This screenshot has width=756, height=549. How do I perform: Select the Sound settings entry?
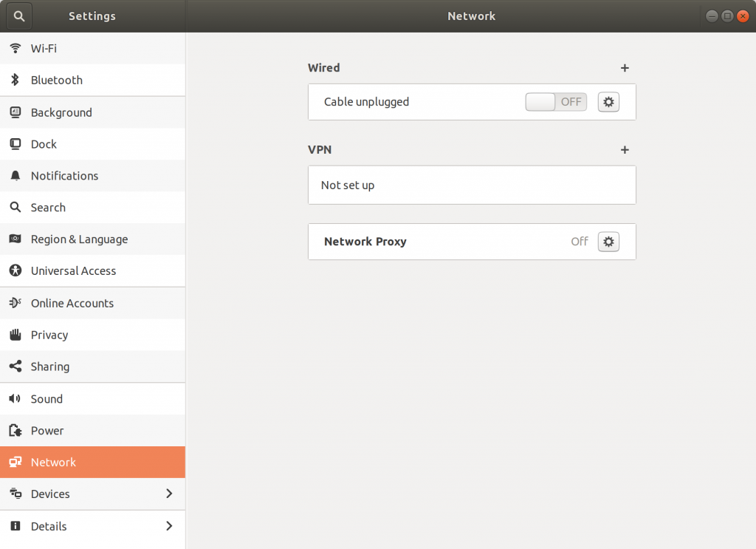pyautogui.click(x=47, y=399)
